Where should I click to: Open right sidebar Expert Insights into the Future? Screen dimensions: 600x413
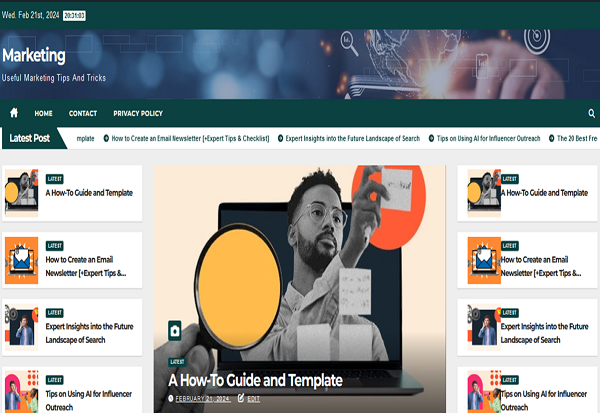coord(544,333)
